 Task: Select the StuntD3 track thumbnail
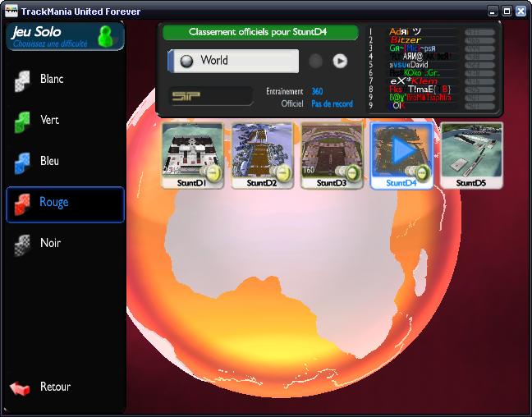(x=331, y=154)
